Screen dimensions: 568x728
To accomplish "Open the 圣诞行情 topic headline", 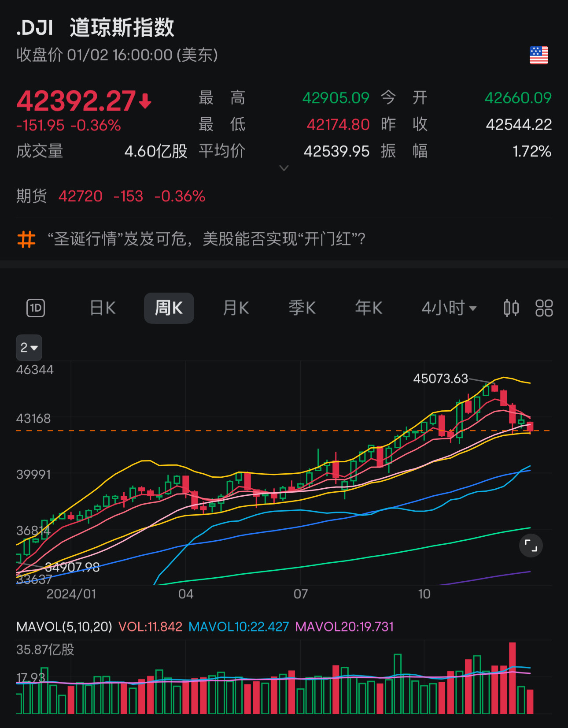I will click(x=207, y=239).
